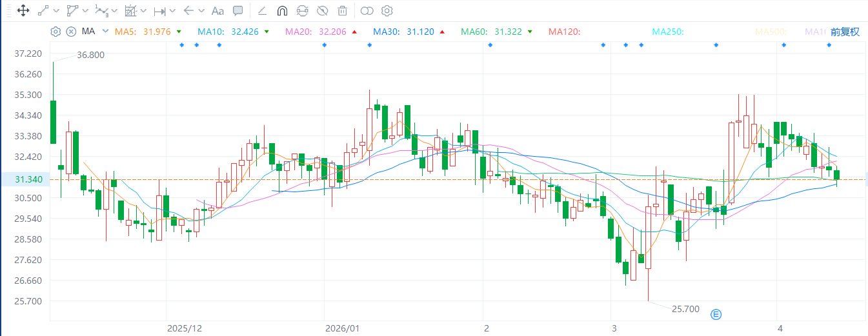Click the sync drawings icon
The width and height of the screenshot is (868, 336).
[x=302, y=10]
